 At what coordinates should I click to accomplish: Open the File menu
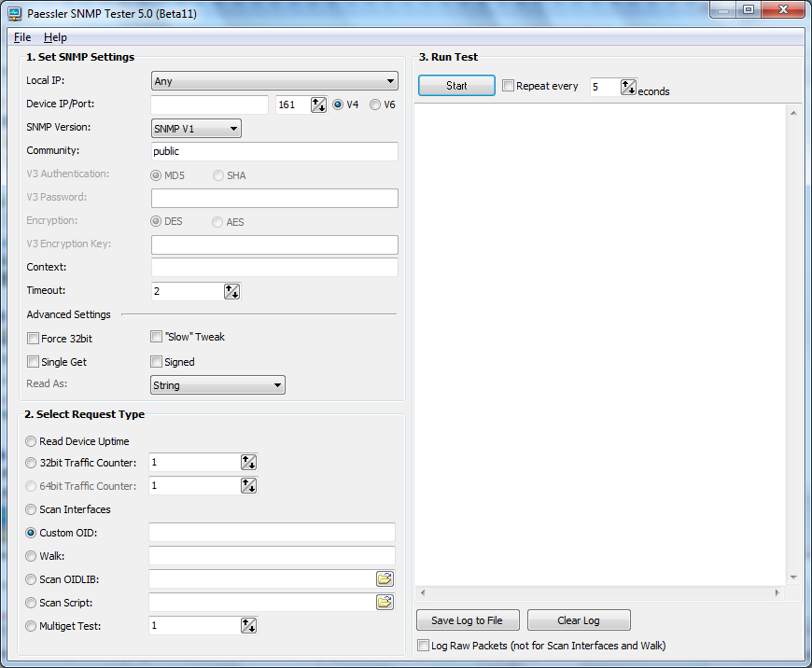(22, 37)
